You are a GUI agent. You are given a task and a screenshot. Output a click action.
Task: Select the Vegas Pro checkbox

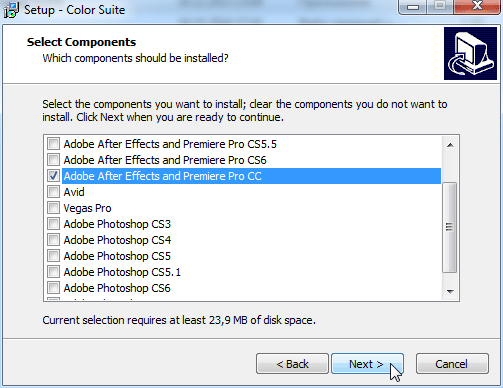coord(53,208)
